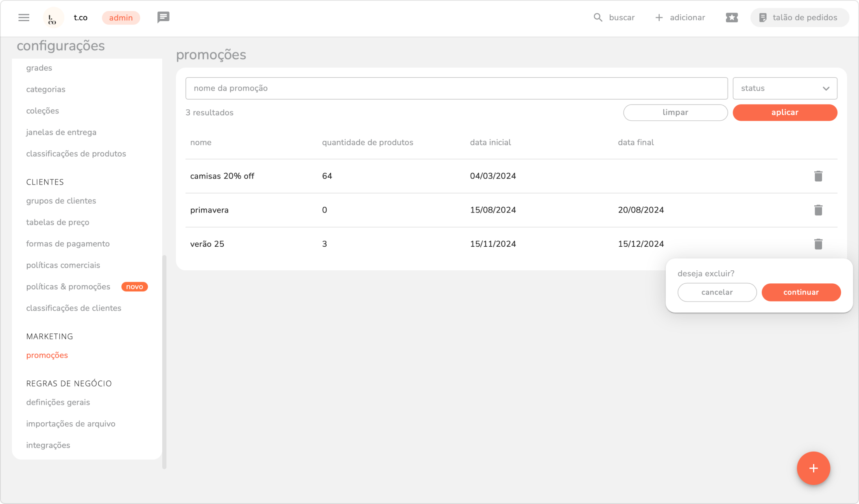This screenshot has height=504, width=859.
Task: Click the t.co logo avatar
Action: (53, 18)
